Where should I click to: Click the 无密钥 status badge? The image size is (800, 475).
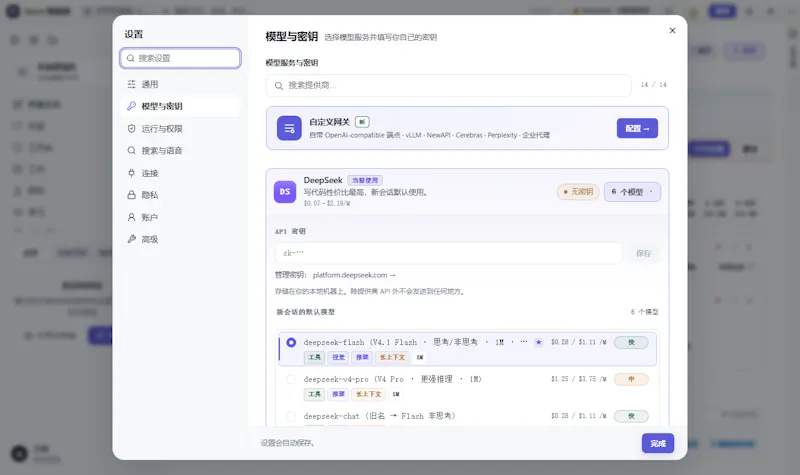tap(578, 192)
